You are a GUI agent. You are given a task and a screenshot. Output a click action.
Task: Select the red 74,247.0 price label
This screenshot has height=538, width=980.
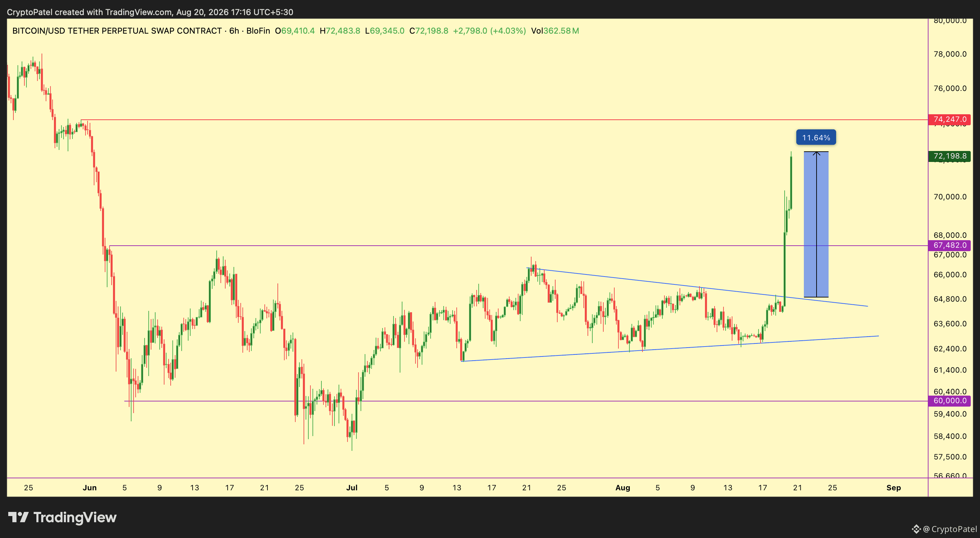(x=949, y=119)
